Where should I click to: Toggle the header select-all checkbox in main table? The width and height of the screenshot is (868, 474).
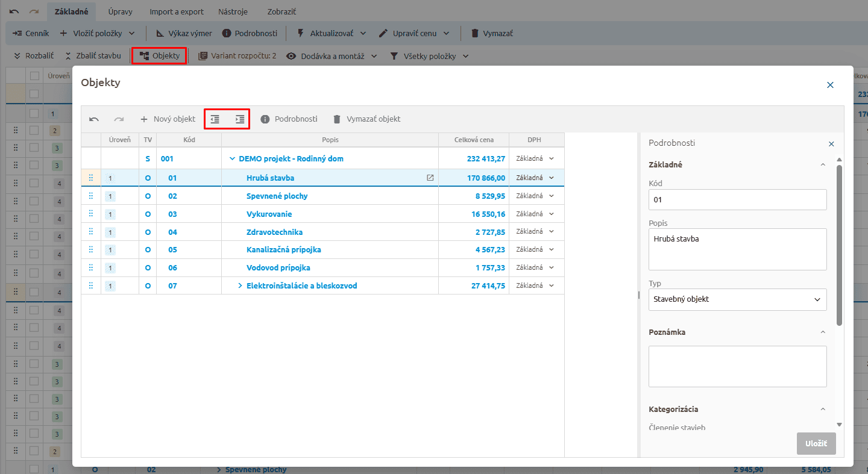coord(34,75)
